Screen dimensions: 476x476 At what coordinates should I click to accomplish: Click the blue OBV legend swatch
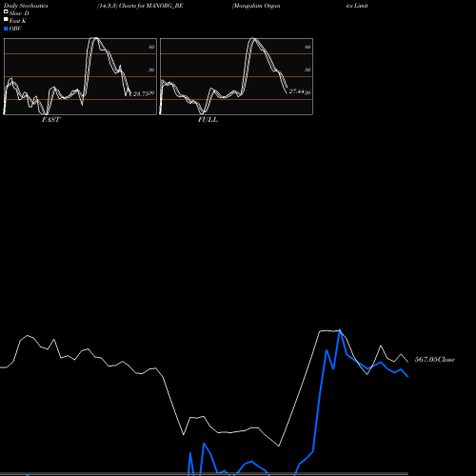pyautogui.click(x=6, y=29)
